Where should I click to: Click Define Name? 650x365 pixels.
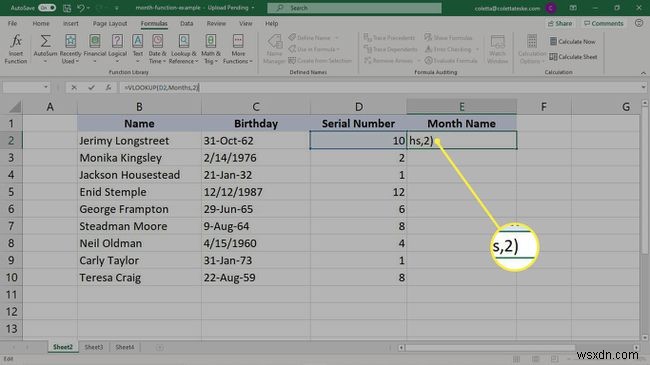[x=310, y=38]
